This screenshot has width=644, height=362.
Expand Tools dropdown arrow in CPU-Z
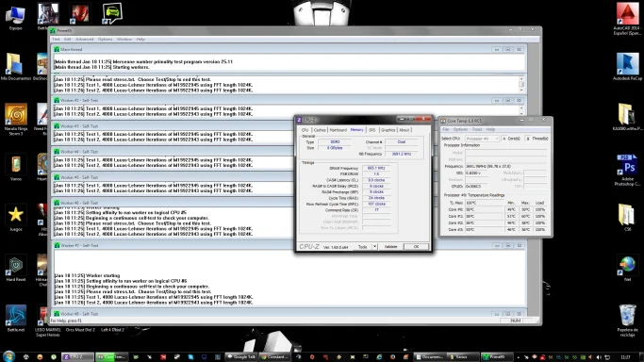click(374, 247)
